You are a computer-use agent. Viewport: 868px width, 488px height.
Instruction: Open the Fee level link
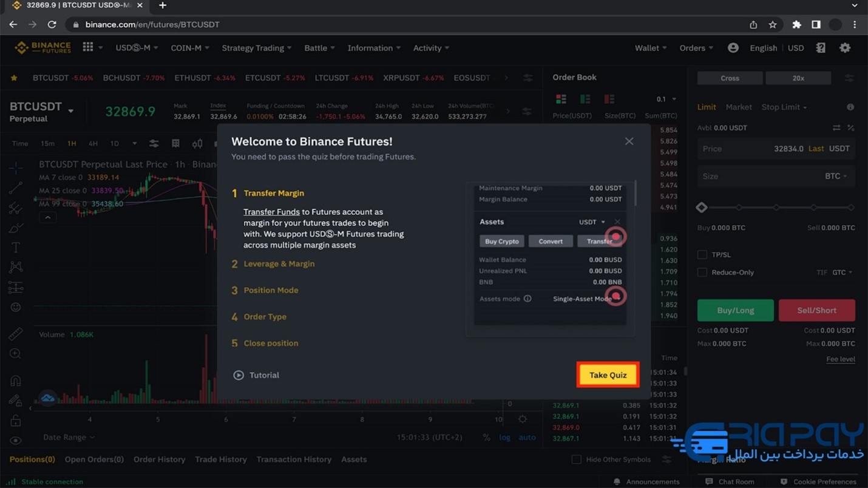point(840,359)
